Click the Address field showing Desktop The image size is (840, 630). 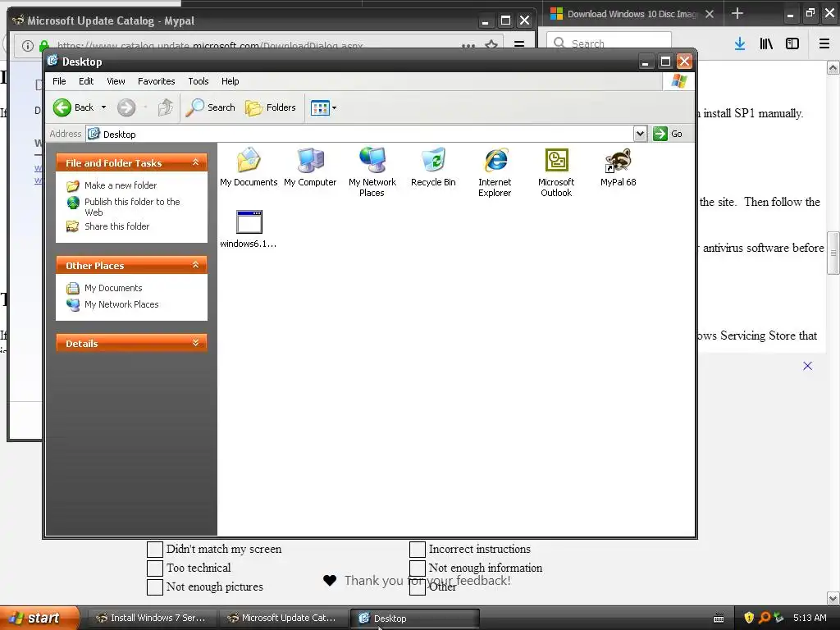359,134
